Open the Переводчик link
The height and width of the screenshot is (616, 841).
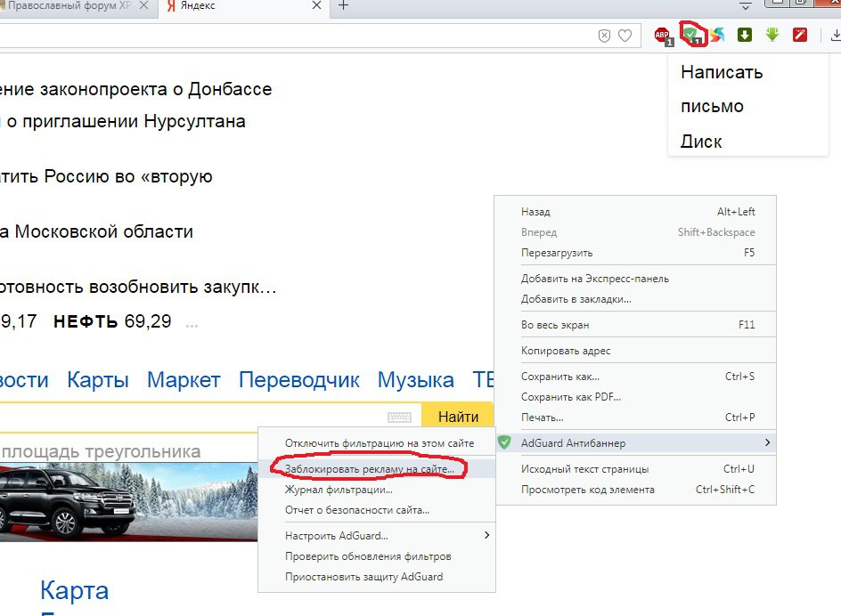(298, 380)
